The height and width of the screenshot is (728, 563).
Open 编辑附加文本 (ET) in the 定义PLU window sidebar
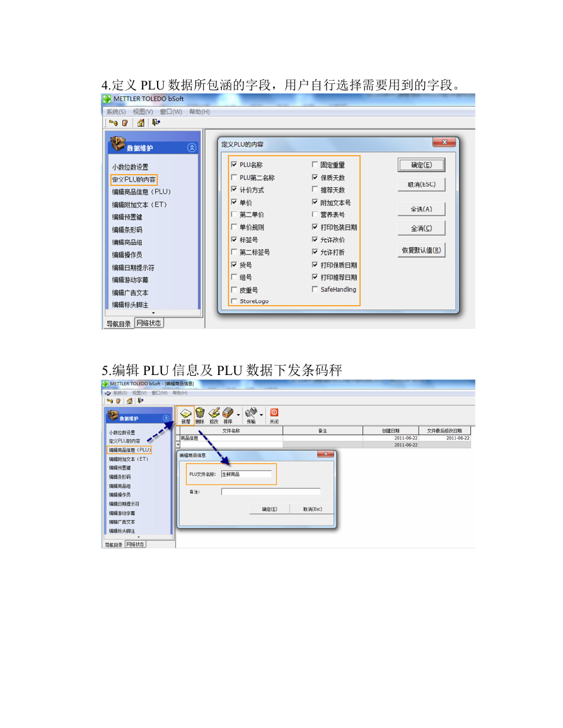[139, 205]
